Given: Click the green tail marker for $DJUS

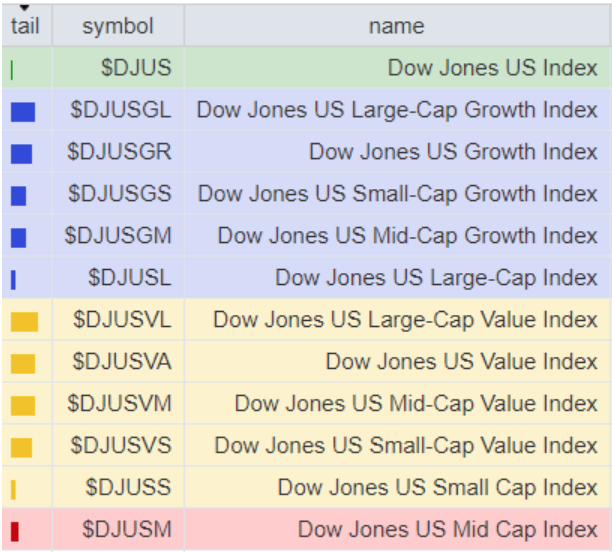Looking at the screenshot, I should (12, 70).
